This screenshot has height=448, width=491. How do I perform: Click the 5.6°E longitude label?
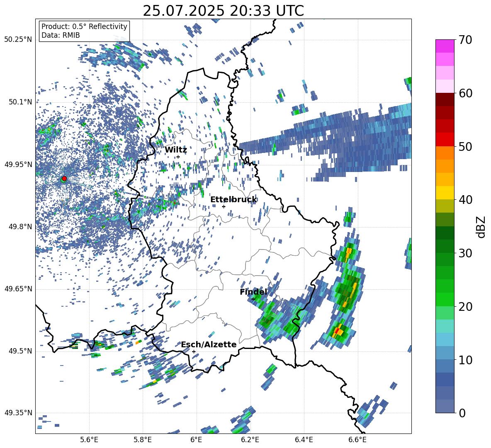pyautogui.click(x=89, y=440)
